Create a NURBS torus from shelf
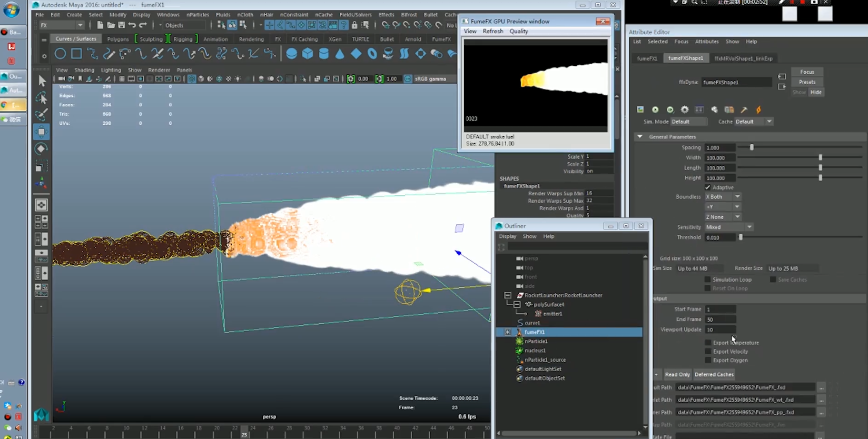868x439 pixels. pos(372,54)
